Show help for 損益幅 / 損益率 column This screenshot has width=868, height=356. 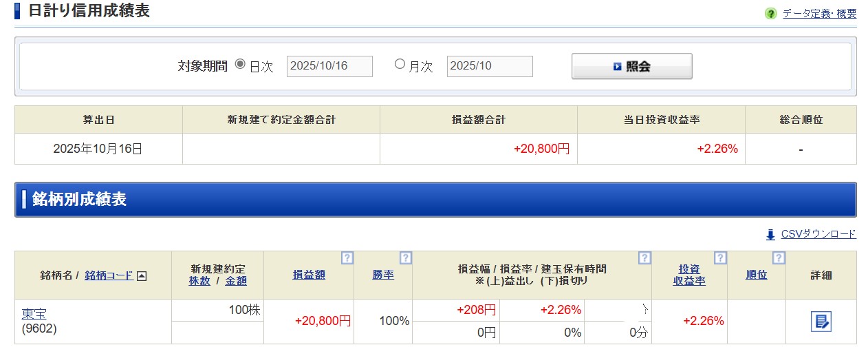coord(644,258)
